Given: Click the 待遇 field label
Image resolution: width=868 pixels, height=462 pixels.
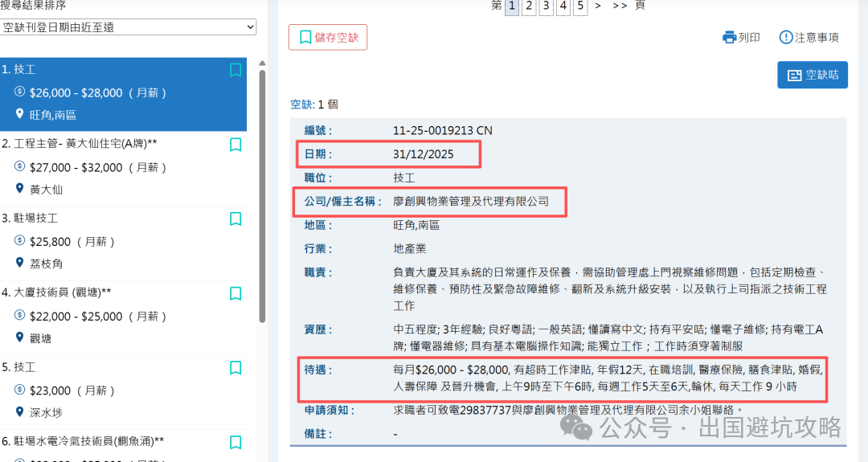Looking at the screenshot, I should click(x=317, y=370).
